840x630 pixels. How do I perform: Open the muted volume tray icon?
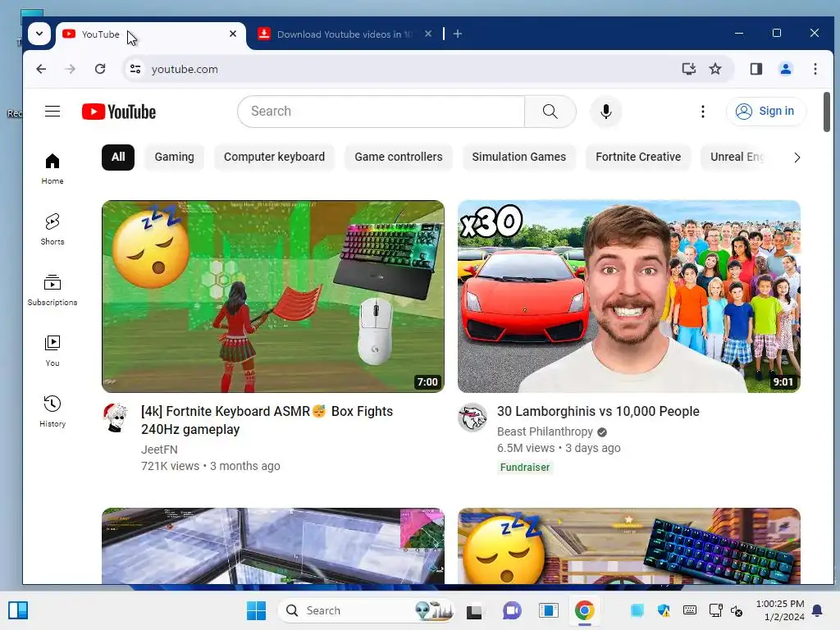[x=737, y=610]
